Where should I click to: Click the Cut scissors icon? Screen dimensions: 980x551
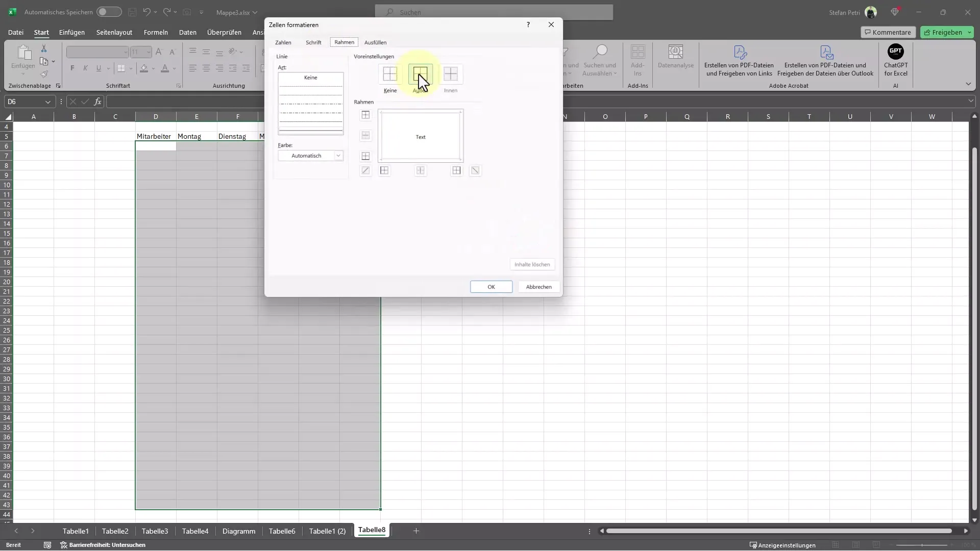click(x=44, y=48)
